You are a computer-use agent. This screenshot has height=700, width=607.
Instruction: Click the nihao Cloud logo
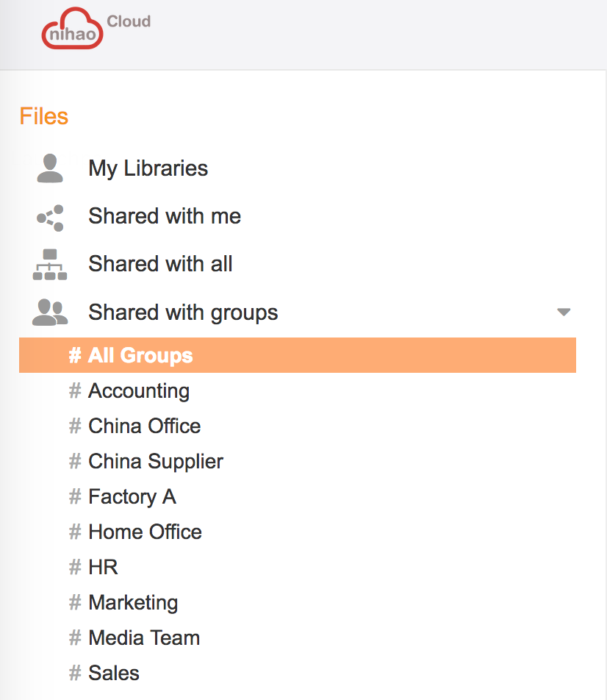(96, 29)
